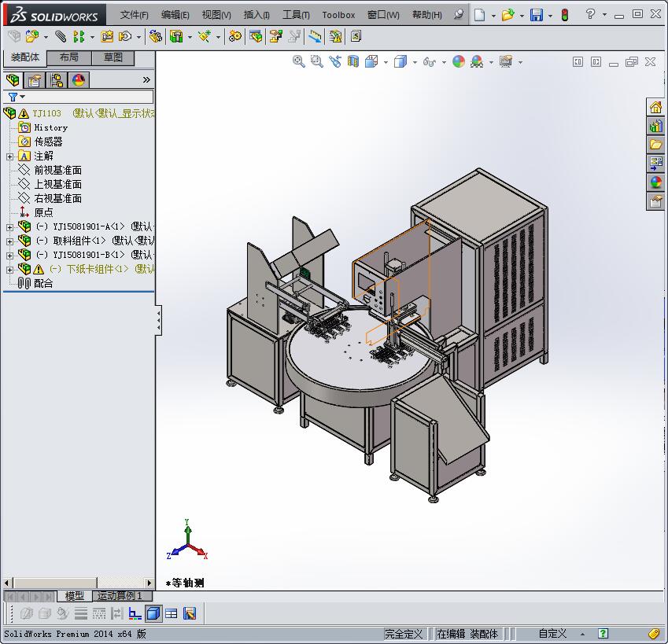Open the File Explorer task pane icon
Viewport: 668px width, 644px height.
click(655, 145)
